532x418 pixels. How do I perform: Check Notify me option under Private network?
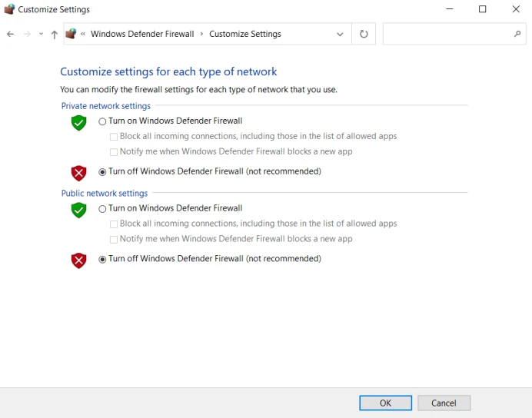point(114,152)
